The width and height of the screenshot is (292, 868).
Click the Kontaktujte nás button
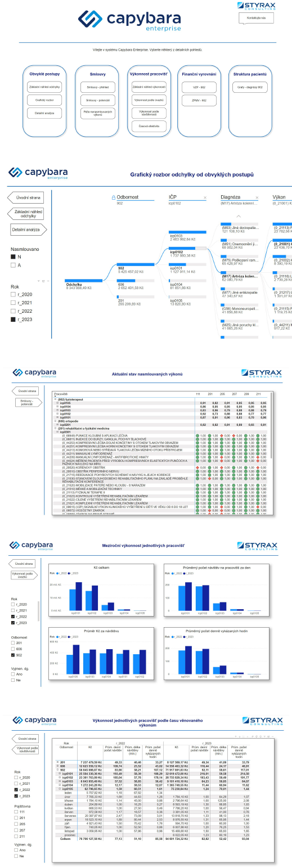[x=255, y=18]
